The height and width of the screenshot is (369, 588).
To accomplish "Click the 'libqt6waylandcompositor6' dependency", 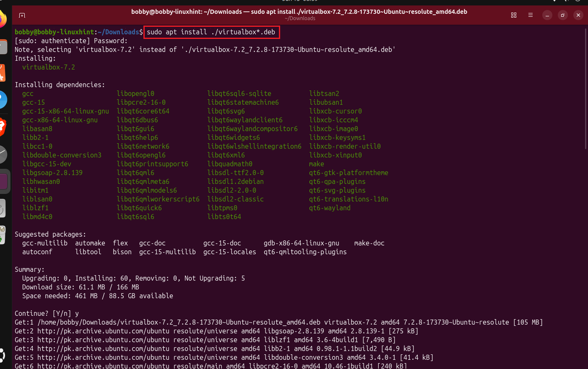I will pyautogui.click(x=252, y=129).
